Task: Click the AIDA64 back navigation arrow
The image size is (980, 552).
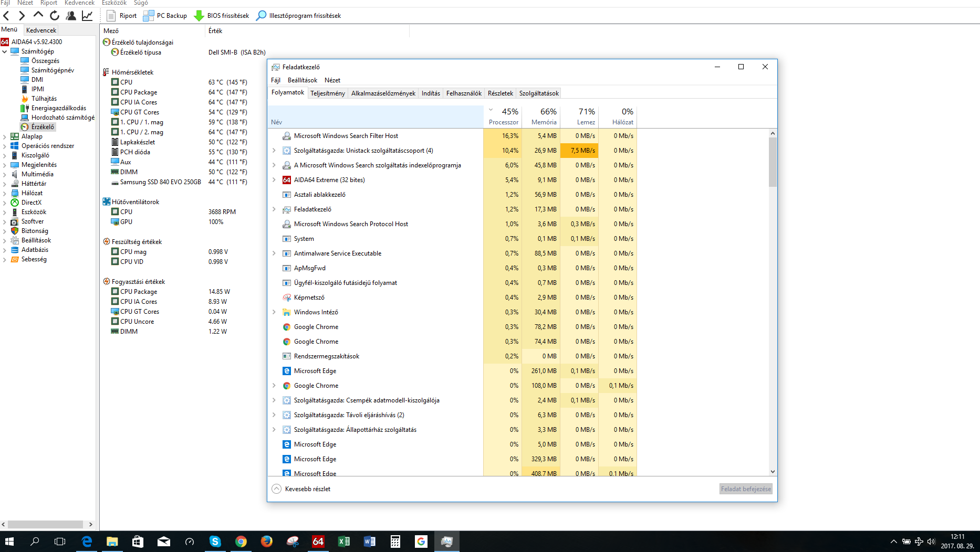Action: 7,16
